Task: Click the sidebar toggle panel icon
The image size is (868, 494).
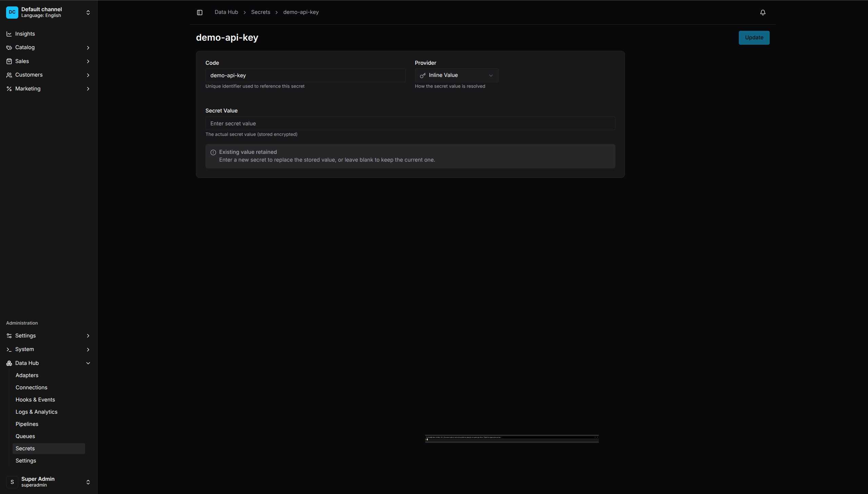Action: coord(200,13)
